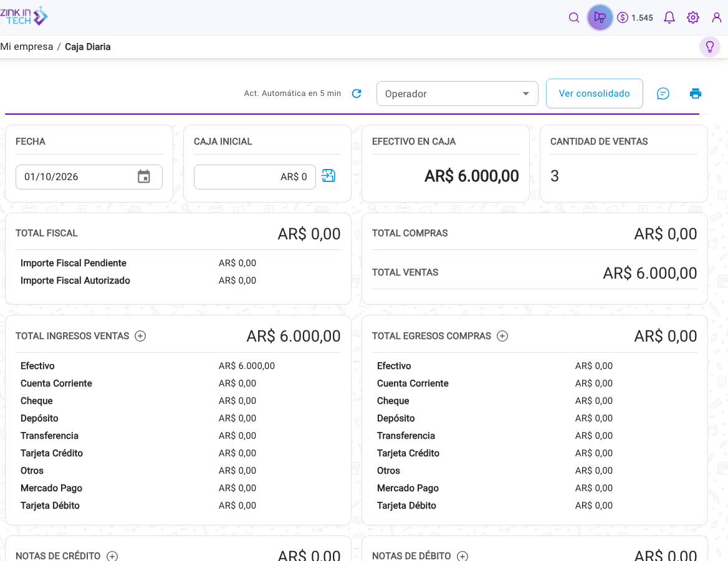This screenshot has height=561, width=728.
Task: Open the calendar date picker icon
Action: 144,176
